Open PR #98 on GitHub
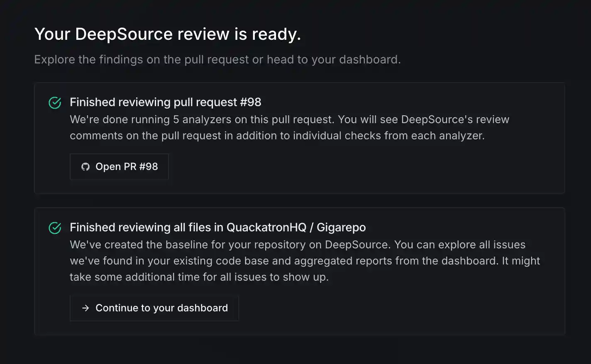This screenshot has height=364, width=591. [x=119, y=167]
